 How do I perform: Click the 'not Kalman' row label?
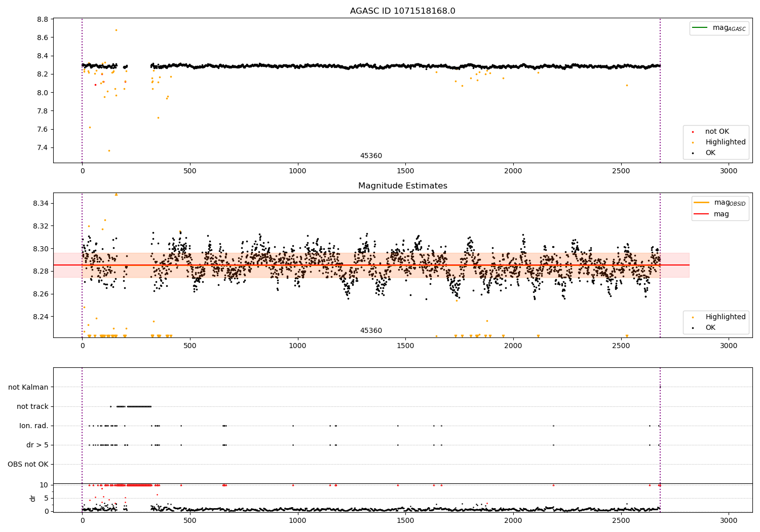(28, 387)
